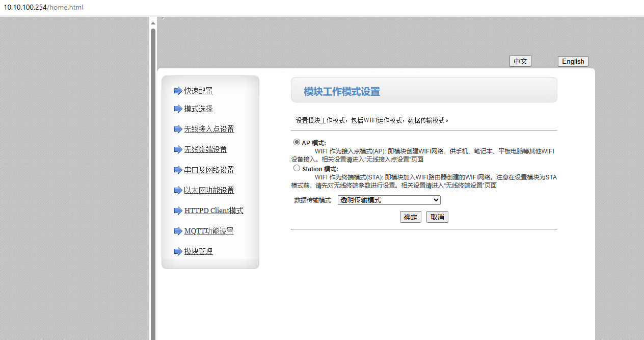Go to the 快速配置 page link
This screenshot has width=644, height=340.
[x=198, y=91]
